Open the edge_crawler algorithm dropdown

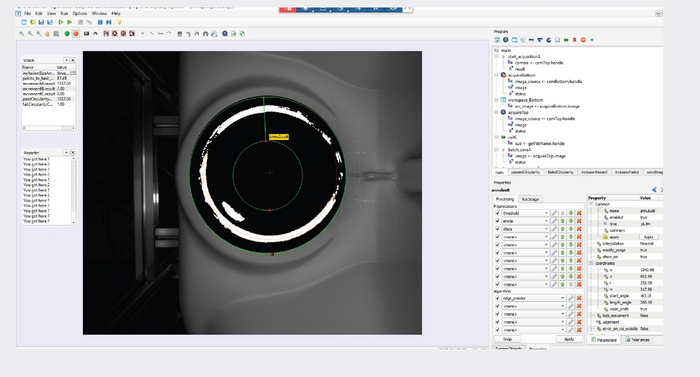coord(534,298)
